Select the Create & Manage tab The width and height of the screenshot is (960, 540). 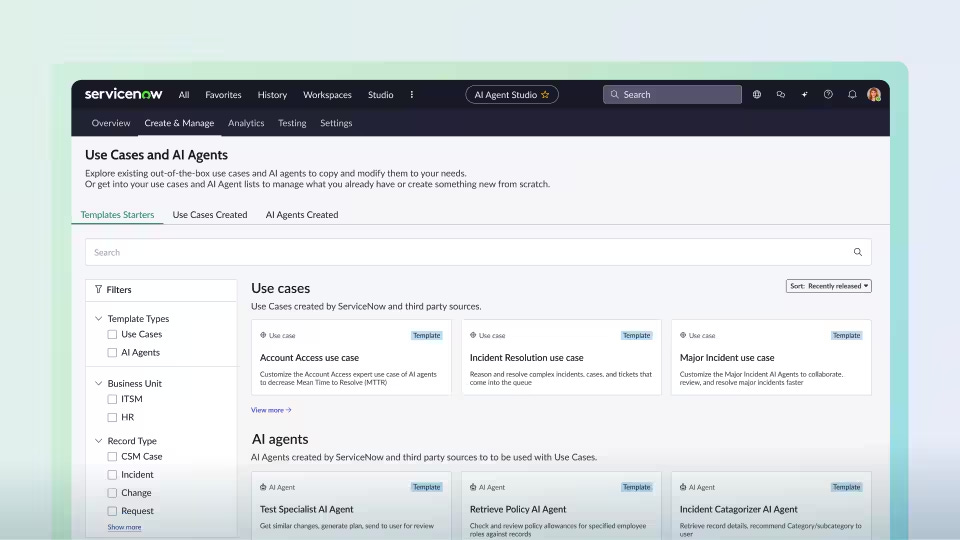pos(179,123)
